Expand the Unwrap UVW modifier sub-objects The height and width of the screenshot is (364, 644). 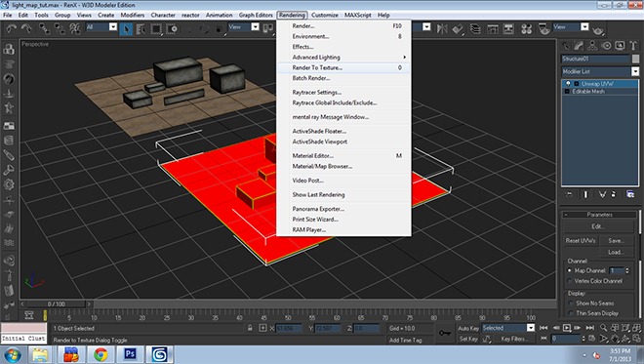[x=577, y=83]
